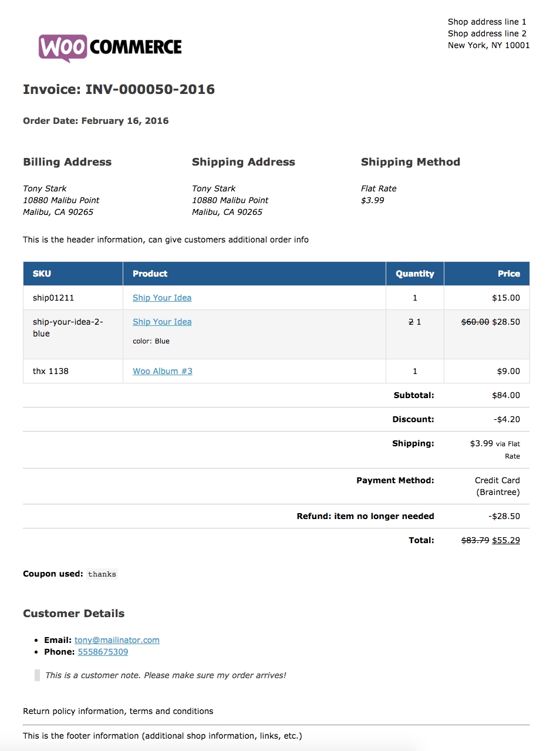The height and width of the screenshot is (751, 560).
Task: Click the thx 1138 SKU cell
Action: [x=73, y=371]
